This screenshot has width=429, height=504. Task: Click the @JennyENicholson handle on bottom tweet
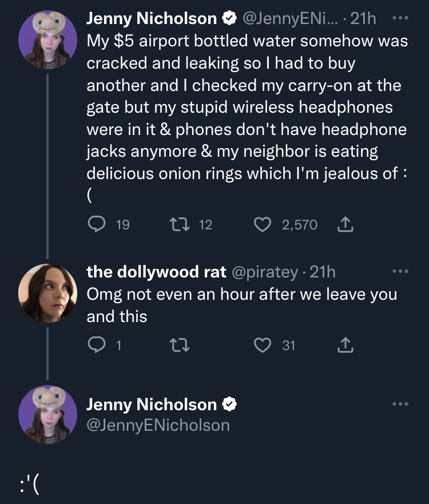tap(158, 425)
